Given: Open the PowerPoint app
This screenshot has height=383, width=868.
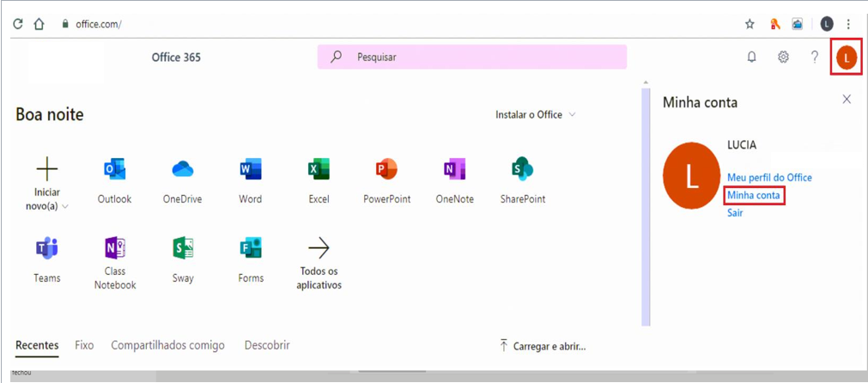Looking at the screenshot, I should [387, 181].
